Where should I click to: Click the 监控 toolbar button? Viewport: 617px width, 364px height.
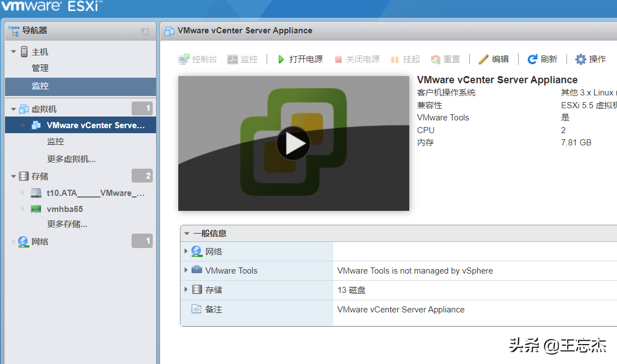tap(242, 59)
